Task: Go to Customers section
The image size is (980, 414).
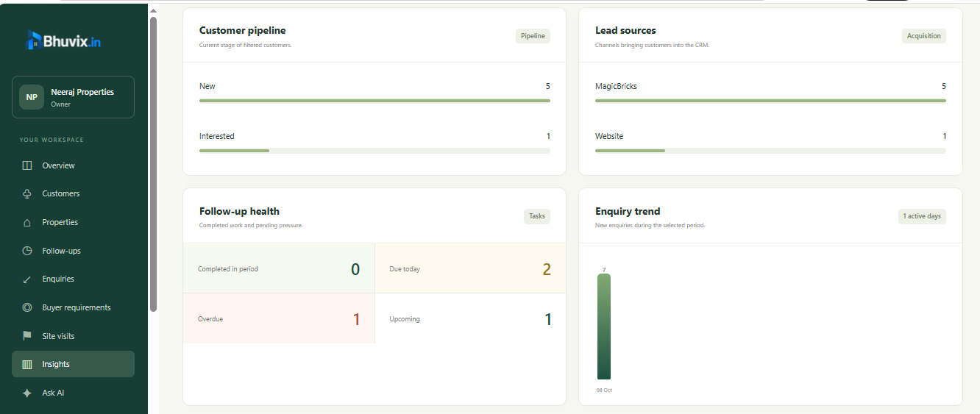Action: pyautogui.click(x=73, y=193)
